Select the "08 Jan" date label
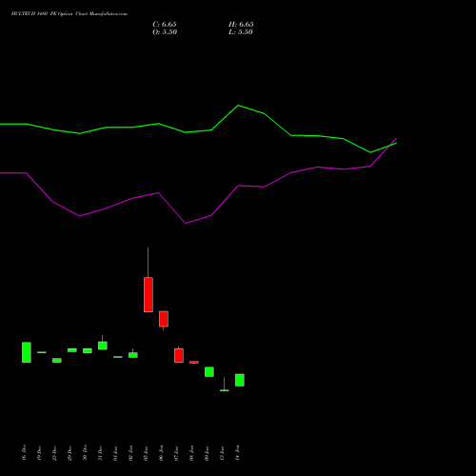Screen dimensions: 476x476 tap(191, 452)
